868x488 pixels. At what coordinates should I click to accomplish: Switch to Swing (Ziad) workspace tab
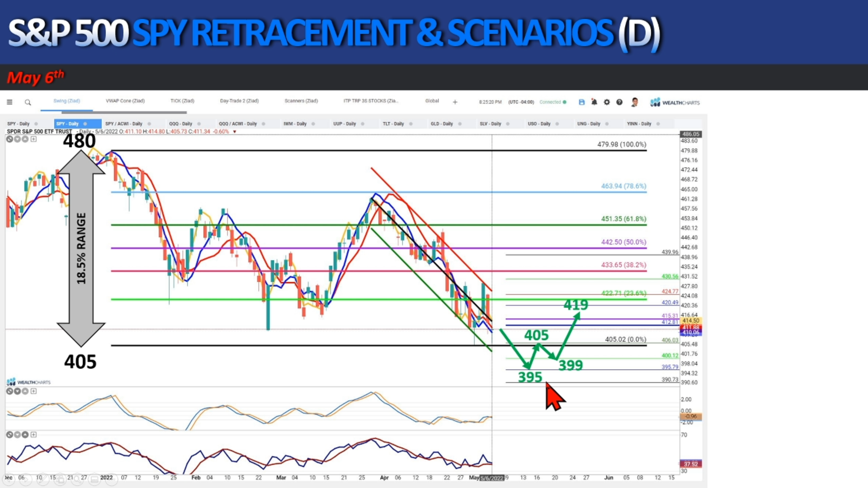tap(66, 101)
